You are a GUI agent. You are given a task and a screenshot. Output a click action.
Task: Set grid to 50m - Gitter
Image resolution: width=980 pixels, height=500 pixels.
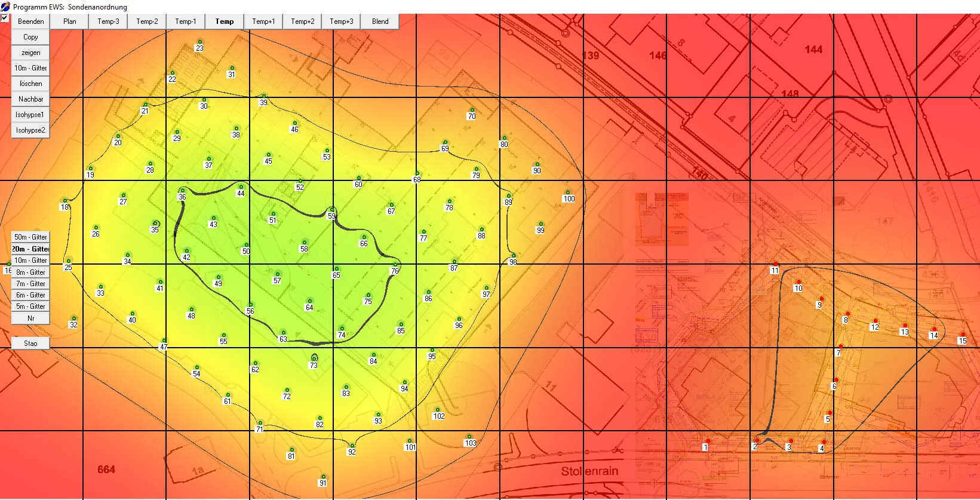click(x=30, y=237)
